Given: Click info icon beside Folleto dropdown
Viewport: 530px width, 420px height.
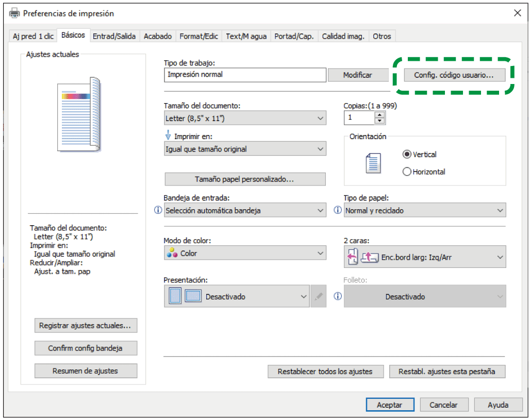Looking at the screenshot, I should [338, 296].
